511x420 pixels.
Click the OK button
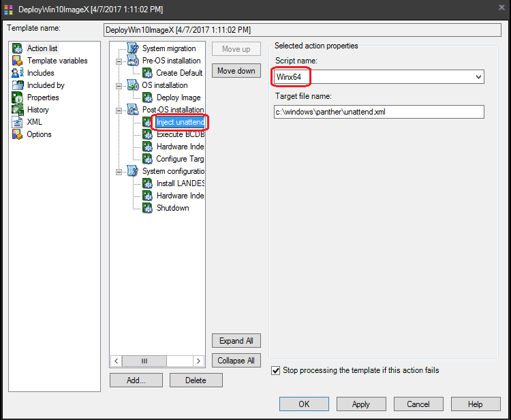[304, 404]
